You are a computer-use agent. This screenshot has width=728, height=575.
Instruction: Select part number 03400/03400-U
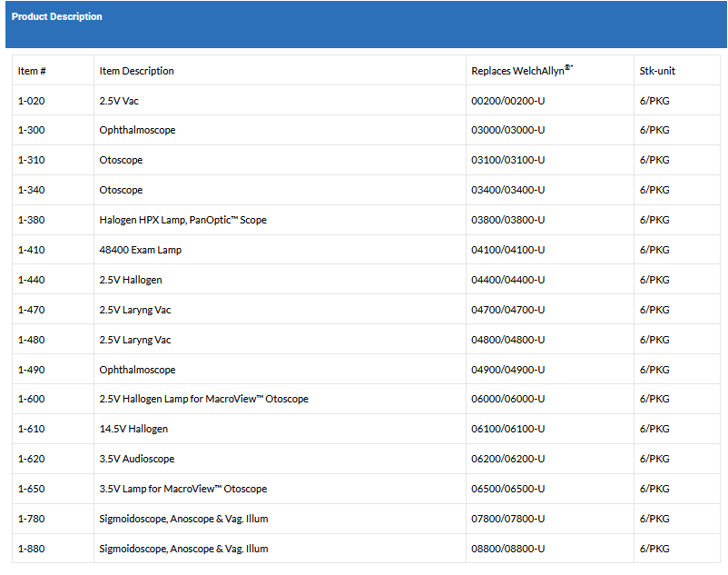507,190
